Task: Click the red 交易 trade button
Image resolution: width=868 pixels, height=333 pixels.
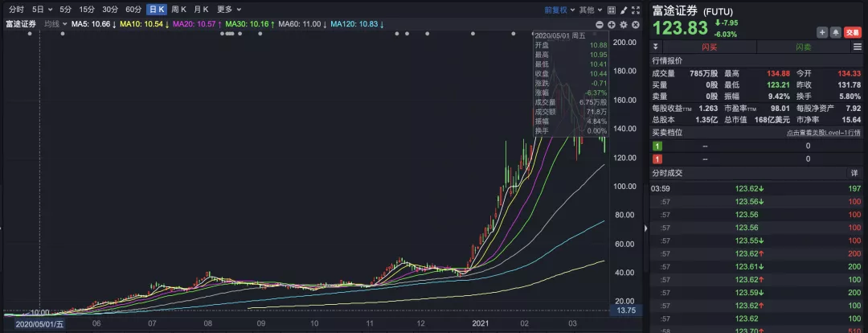Action: (x=853, y=33)
